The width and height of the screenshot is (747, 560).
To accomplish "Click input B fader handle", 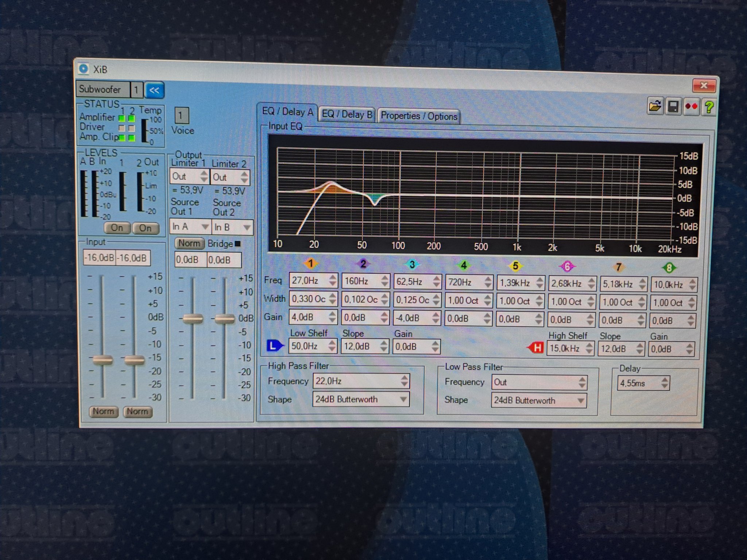I will (x=134, y=360).
